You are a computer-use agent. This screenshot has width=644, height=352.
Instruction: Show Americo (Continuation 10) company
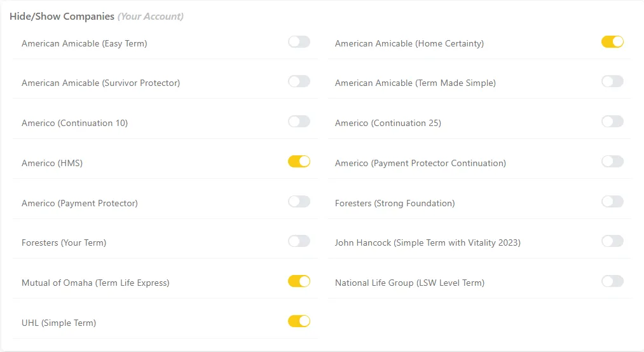point(299,122)
